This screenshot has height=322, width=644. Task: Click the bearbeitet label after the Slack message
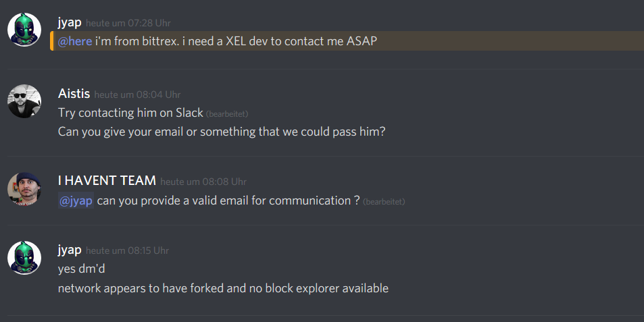pyautogui.click(x=227, y=114)
